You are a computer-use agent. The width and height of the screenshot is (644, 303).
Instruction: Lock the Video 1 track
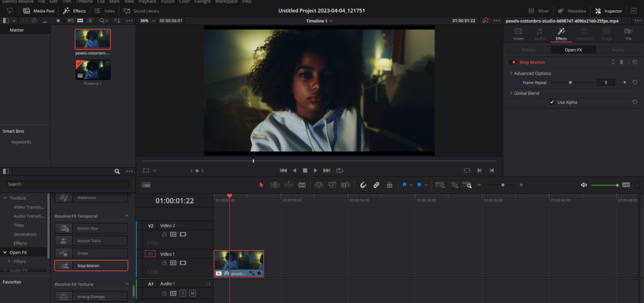(164, 263)
